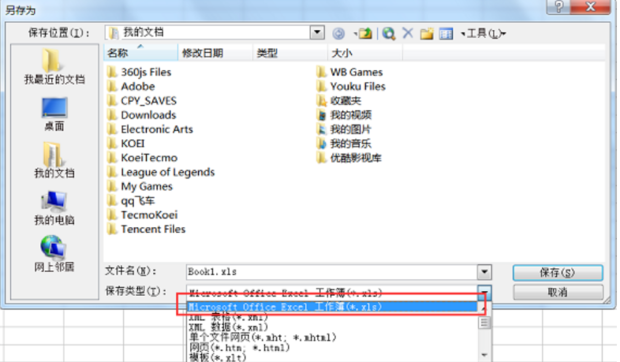Image resolution: width=620 pixels, height=362 pixels.
Task: Click the file type list scrollbar thumb
Action: [x=484, y=323]
